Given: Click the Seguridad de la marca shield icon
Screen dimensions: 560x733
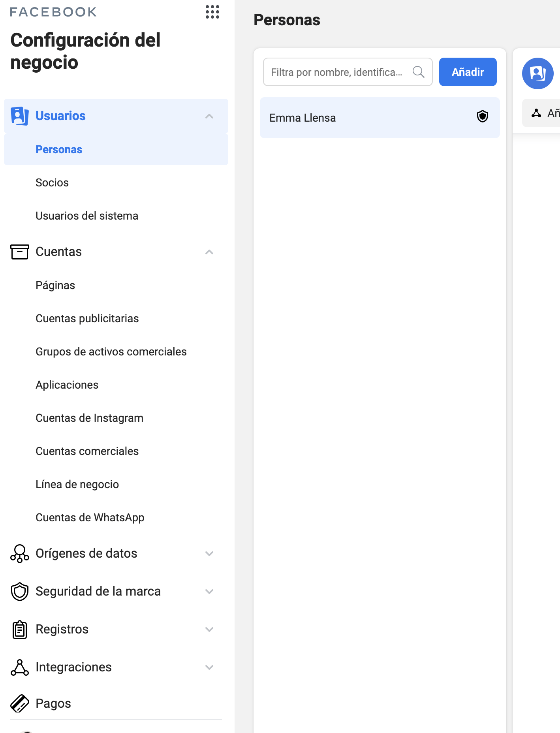Looking at the screenshot, I should coord(20,591).
